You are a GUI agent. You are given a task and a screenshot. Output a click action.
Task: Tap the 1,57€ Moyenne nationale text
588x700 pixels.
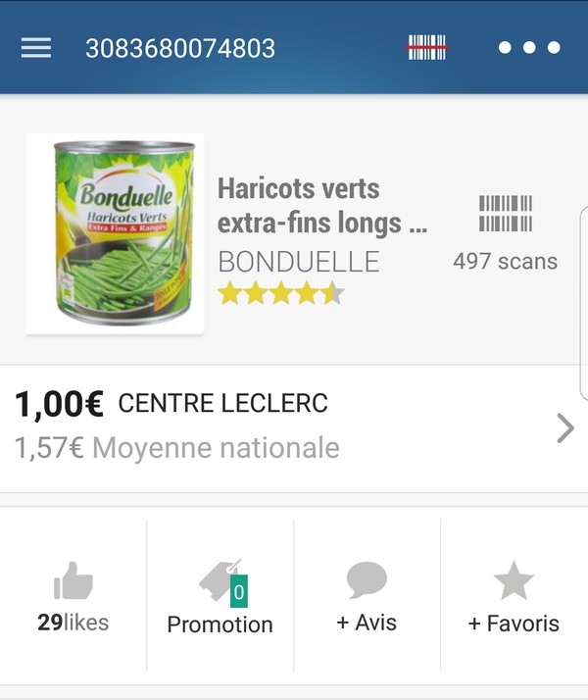point(177,448)
